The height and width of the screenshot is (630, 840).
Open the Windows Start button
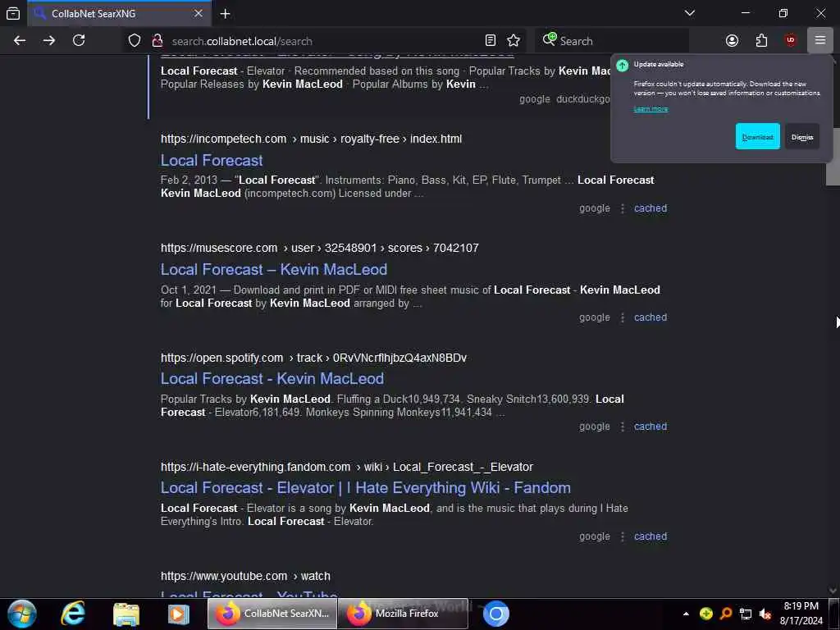[x=22, y=614]
